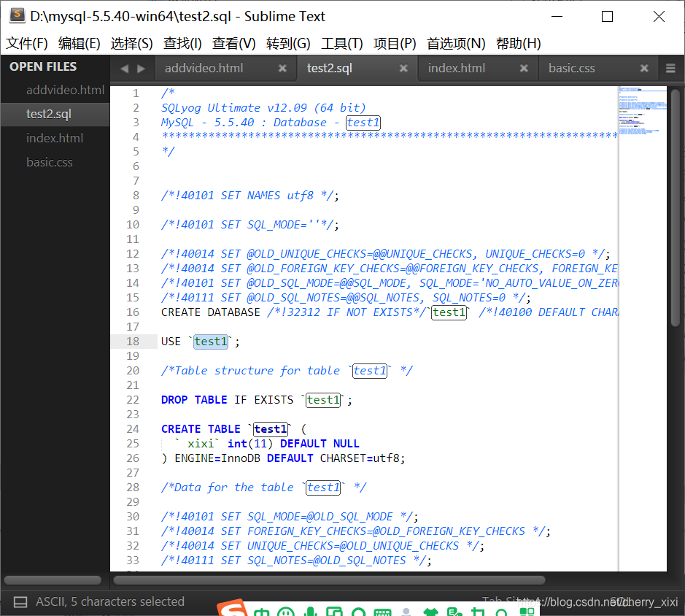The image size is (685, 616).
Task: Click the DROP TABLE keyword on line 22
Action: [x=194, y=399]
